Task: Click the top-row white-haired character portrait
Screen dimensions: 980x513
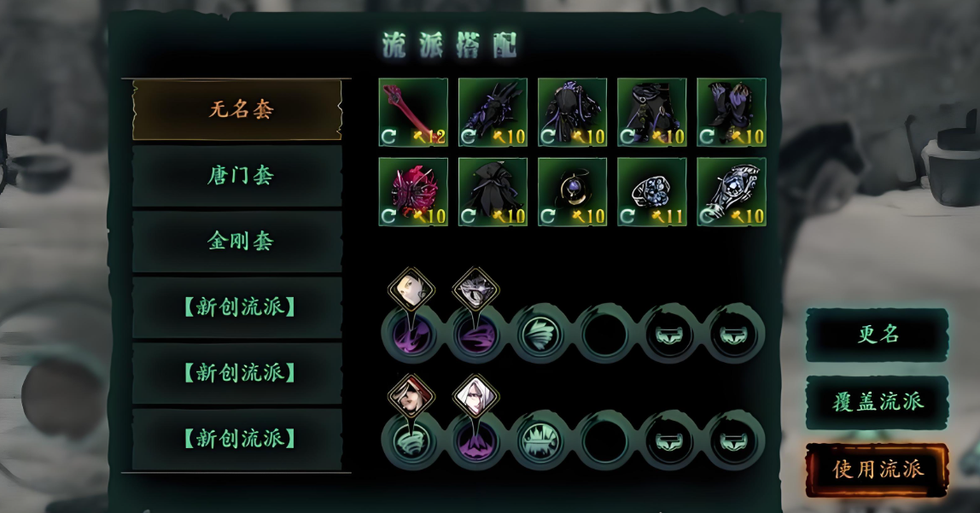Action: pos(475,290)
